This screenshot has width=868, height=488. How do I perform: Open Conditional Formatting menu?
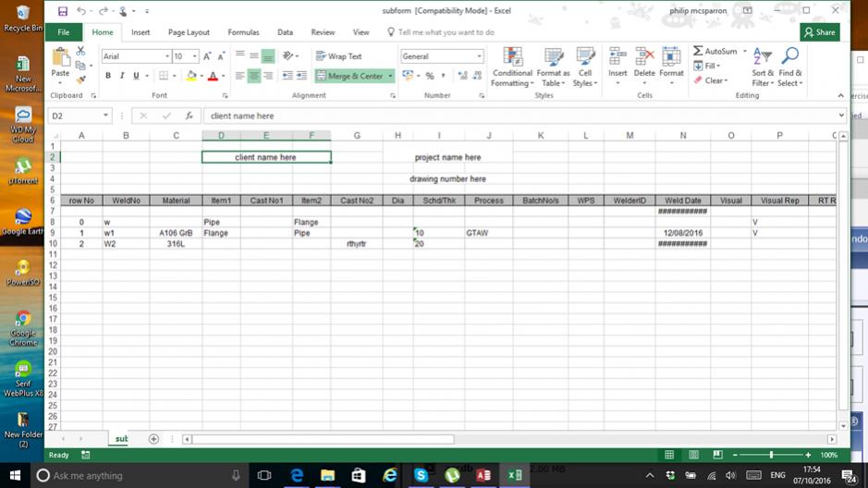click(512, 67)
